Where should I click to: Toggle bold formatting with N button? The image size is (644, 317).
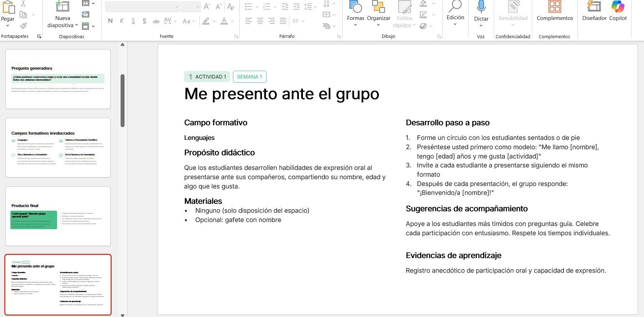(x=110, y=21)
